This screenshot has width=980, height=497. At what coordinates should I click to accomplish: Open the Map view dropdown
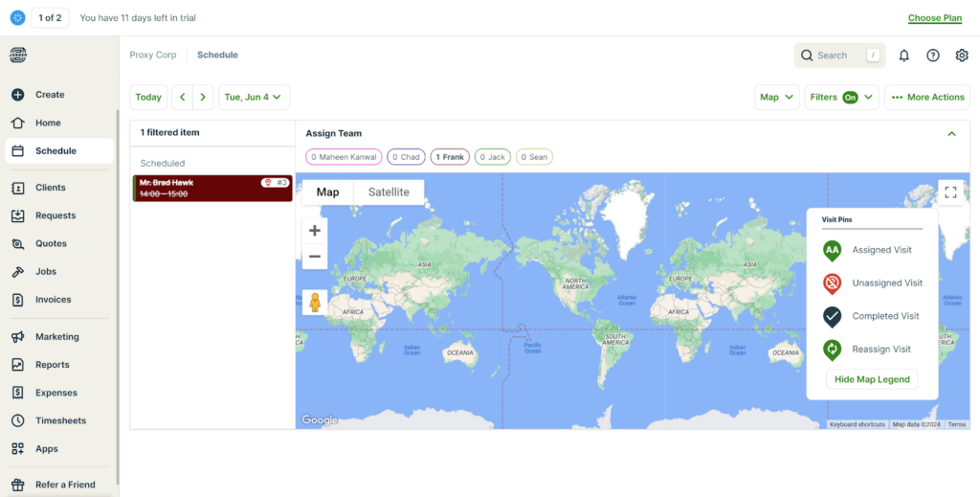click(x=776, y=97)
